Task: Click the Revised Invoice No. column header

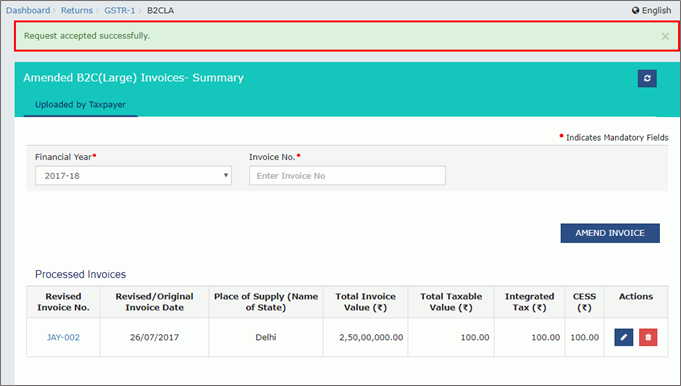Action: tap(63, 302)
